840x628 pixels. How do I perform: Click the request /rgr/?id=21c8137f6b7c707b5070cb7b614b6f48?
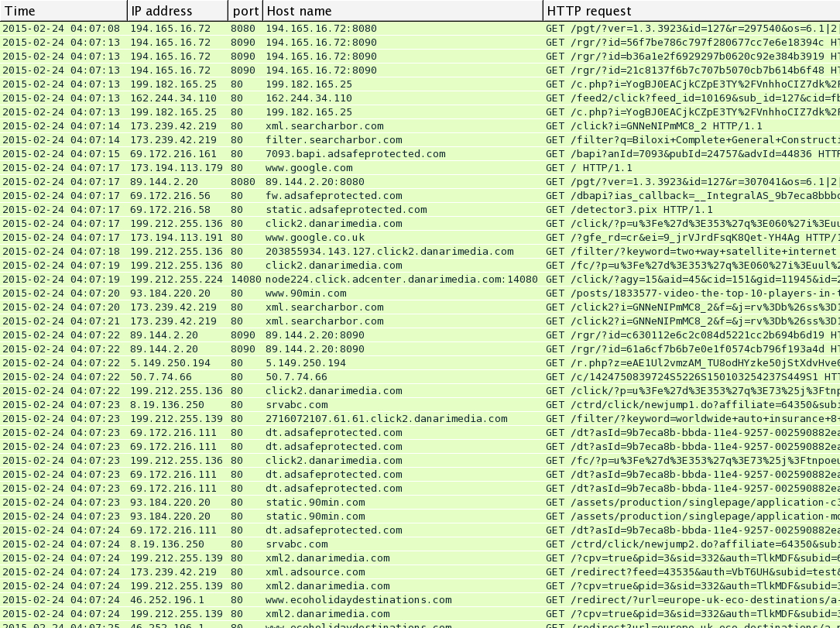pos(693,70)
